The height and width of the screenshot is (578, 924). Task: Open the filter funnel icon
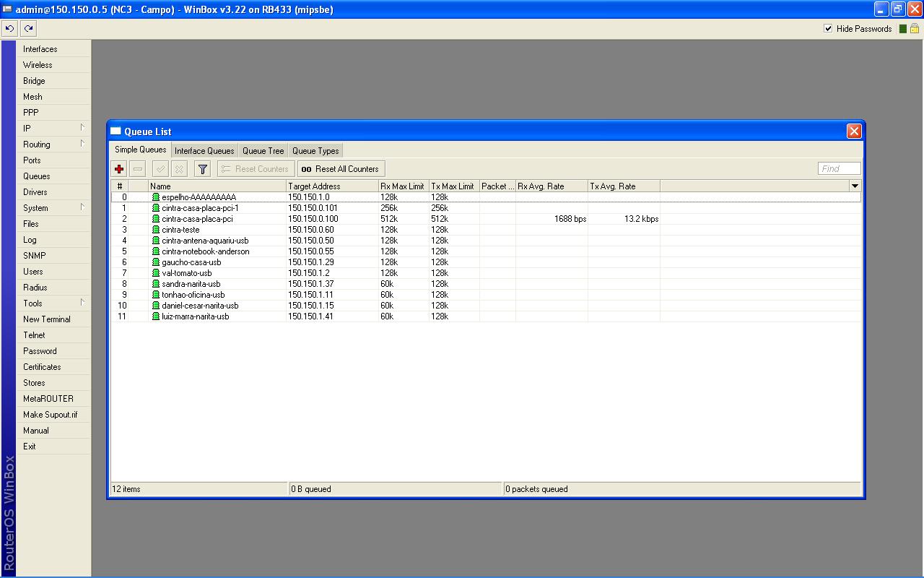[x=203, y=169]
